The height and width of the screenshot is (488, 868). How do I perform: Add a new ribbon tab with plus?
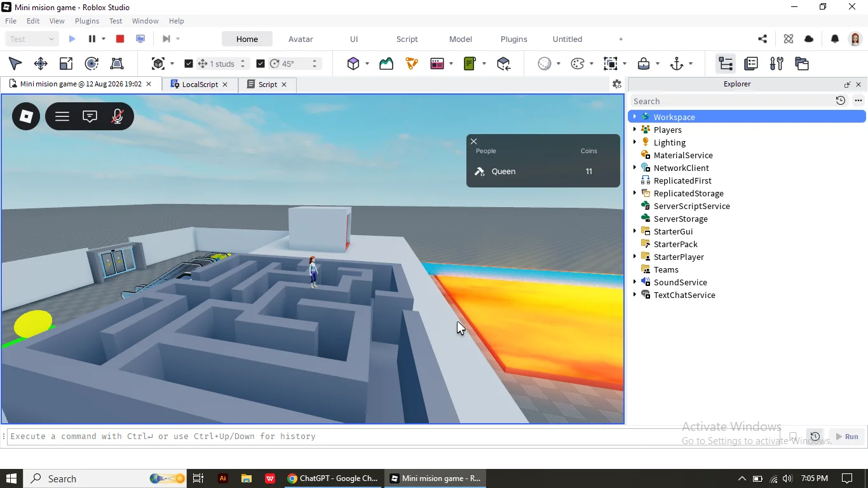621,39
